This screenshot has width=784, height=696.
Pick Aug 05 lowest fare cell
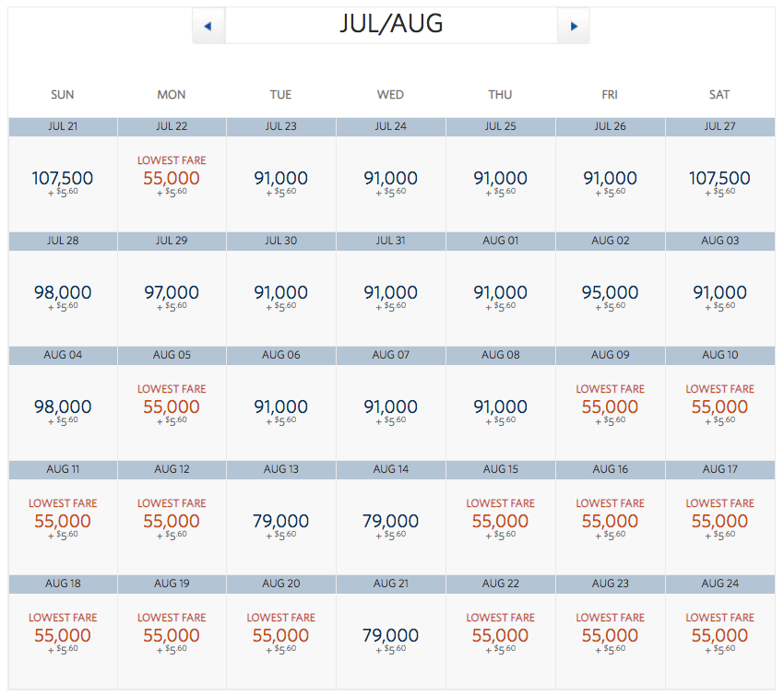[172, 407]
